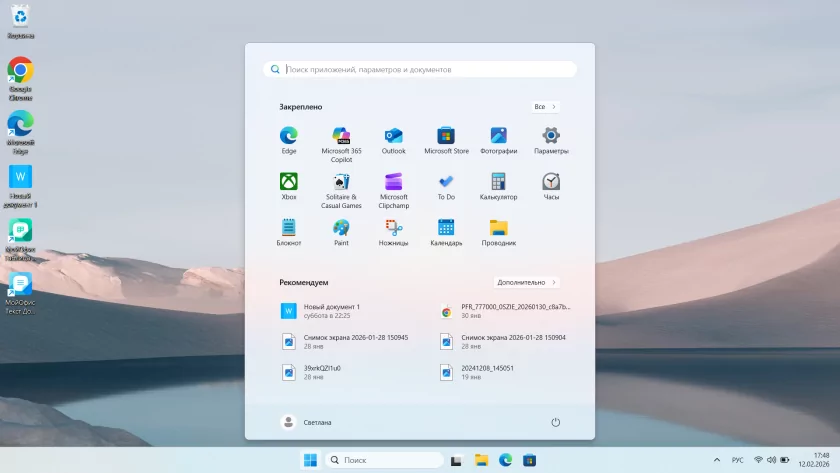Image resolution: width=840 pixels, height=473 pixels.
Task: Open the power options menu
Action: point(556,422)
